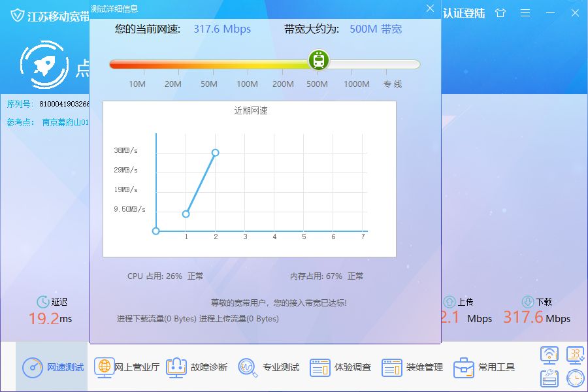Open the skin (shirt) icon in title bar

coord(500,13)
